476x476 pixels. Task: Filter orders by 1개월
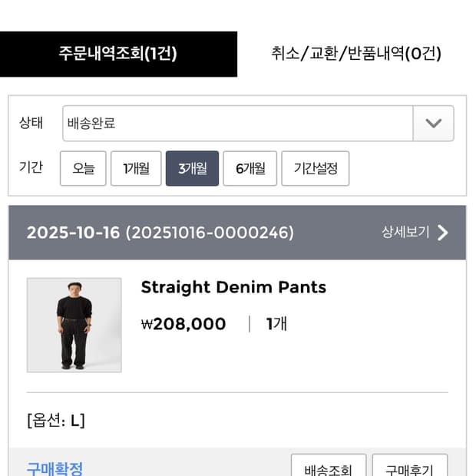pos(136,169)
